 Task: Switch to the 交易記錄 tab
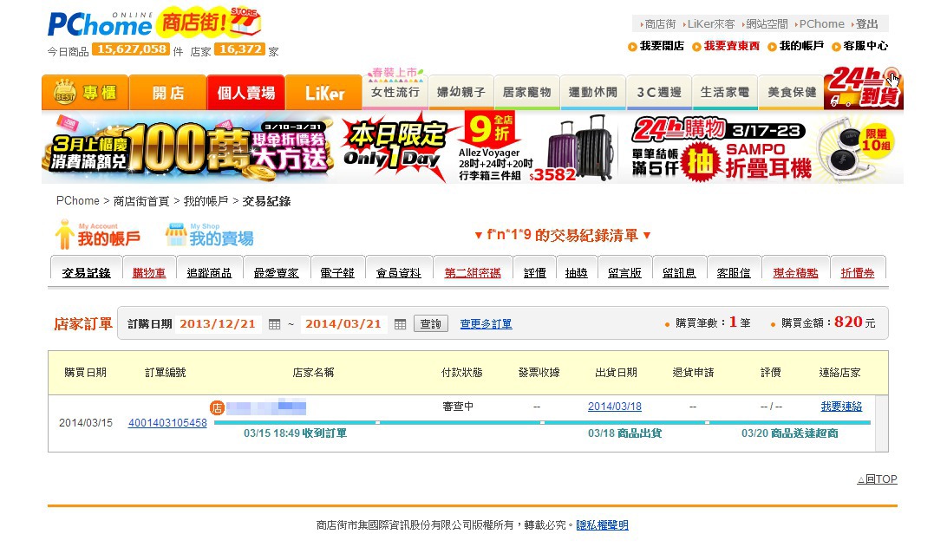(x=87, y=272)
